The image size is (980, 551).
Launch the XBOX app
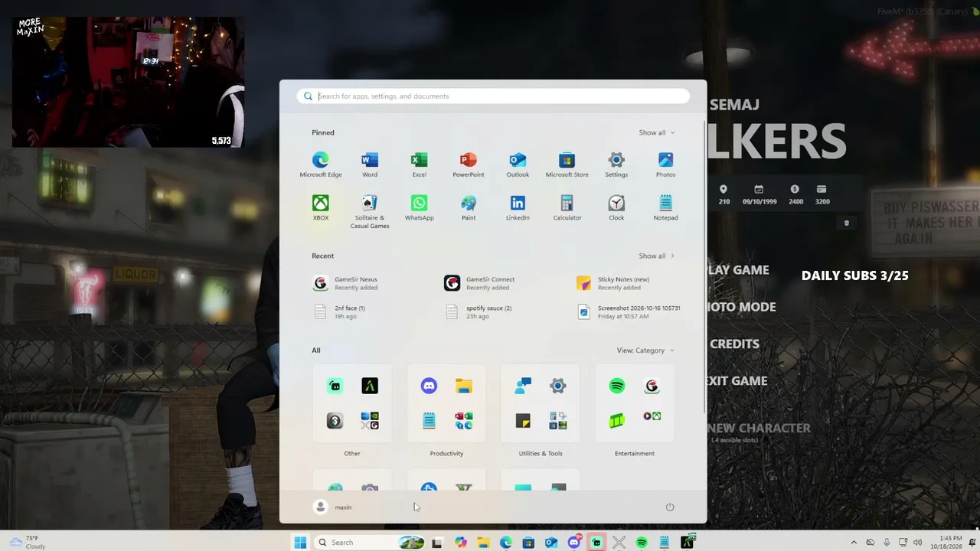(x=320, y=207)
